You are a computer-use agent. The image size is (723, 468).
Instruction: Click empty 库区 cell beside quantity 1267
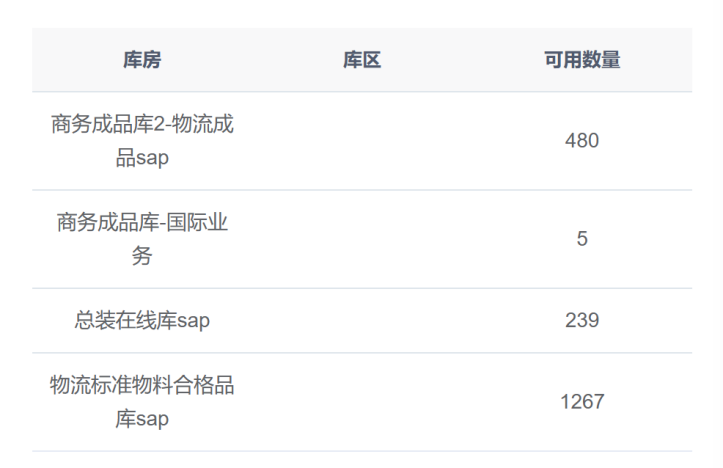[x=362, y=402]
